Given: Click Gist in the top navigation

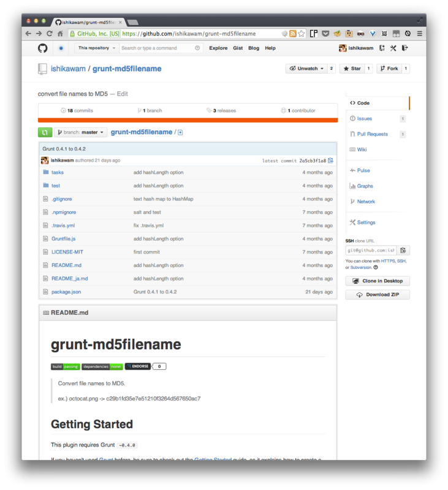Looking at the screenshot, I should (238, 48).
